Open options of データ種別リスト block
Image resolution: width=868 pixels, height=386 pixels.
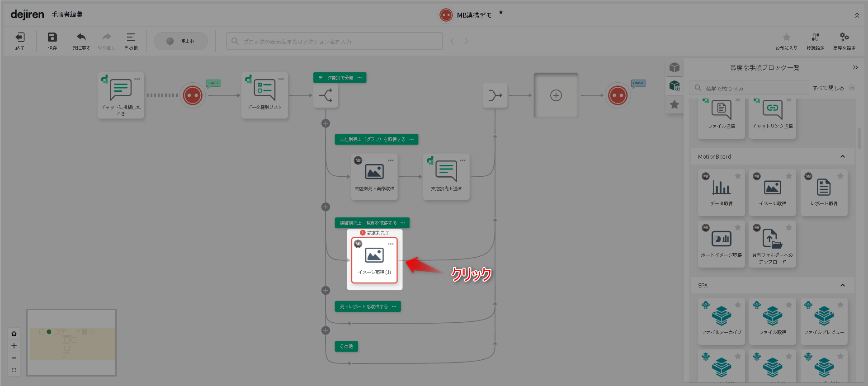[281, 79]
